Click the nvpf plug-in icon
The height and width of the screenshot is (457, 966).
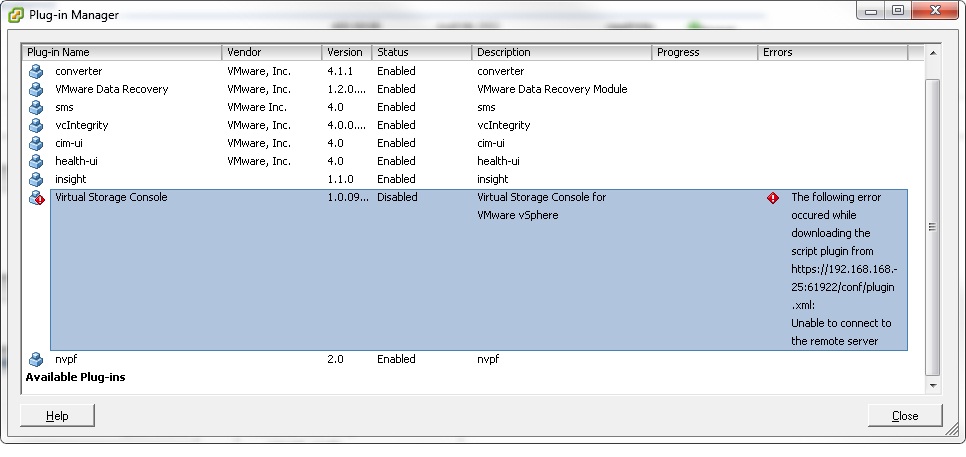[36, 359]
